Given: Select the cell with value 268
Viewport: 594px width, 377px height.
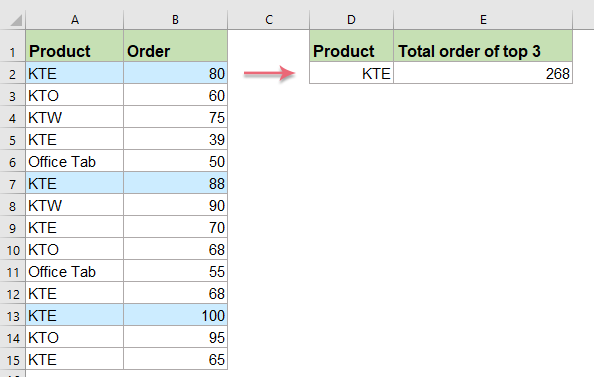Looking at the screenshot, I should (483, 73).
